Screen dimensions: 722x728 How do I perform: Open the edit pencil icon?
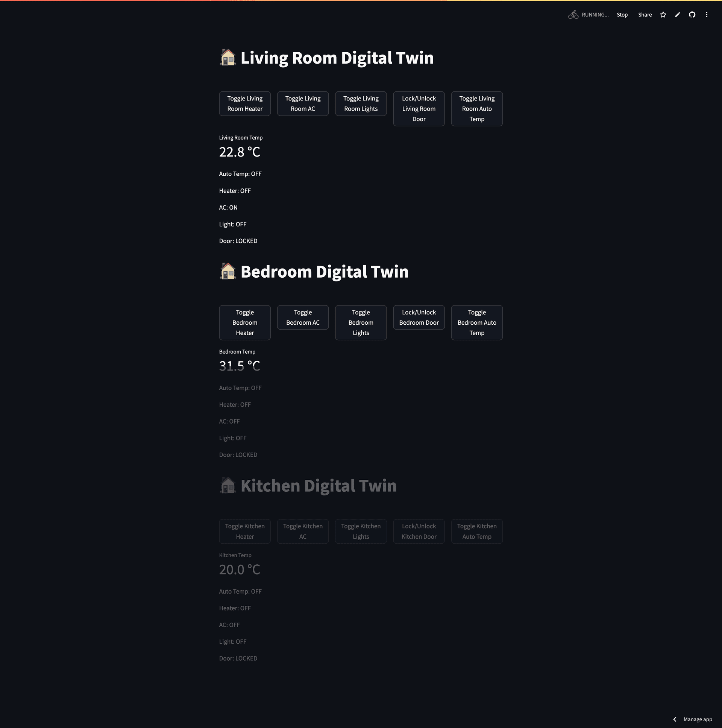677,14
